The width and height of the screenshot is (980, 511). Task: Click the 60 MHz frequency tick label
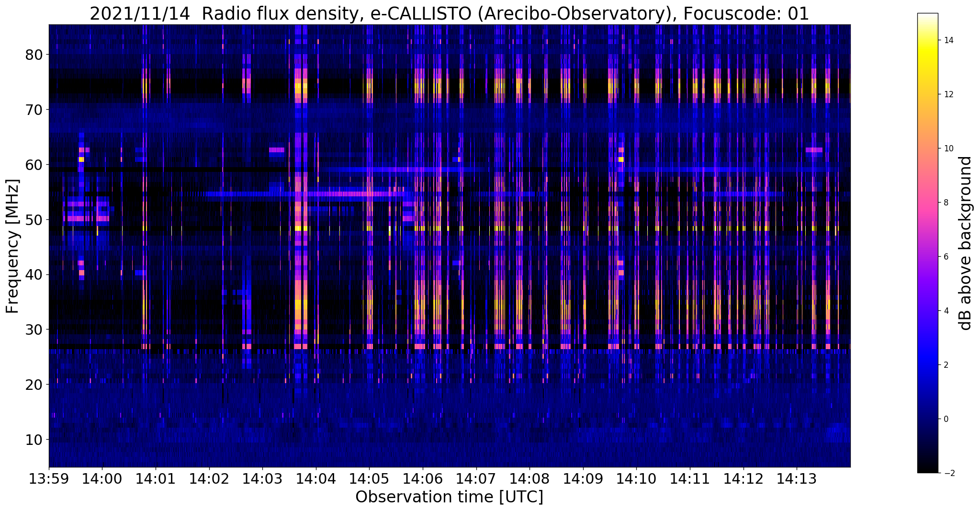click(34, 165)
